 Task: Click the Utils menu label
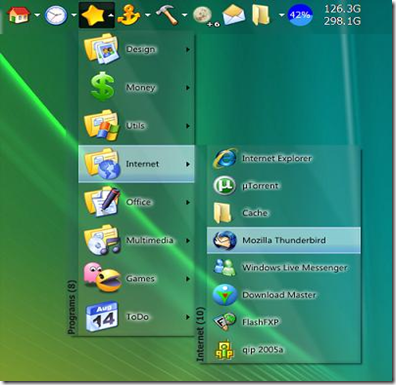(135, 126)
